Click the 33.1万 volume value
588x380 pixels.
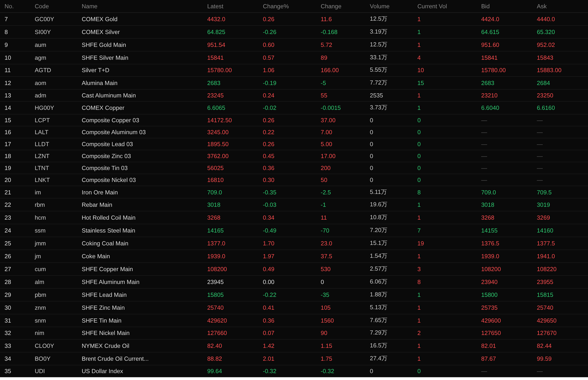(x=378, y=57)
